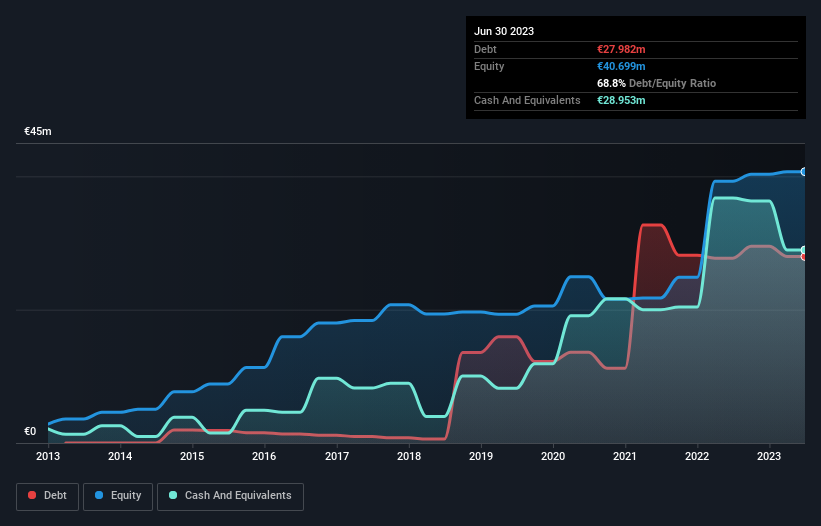Click the 2017 x-axis label

[x=337, y=456]
